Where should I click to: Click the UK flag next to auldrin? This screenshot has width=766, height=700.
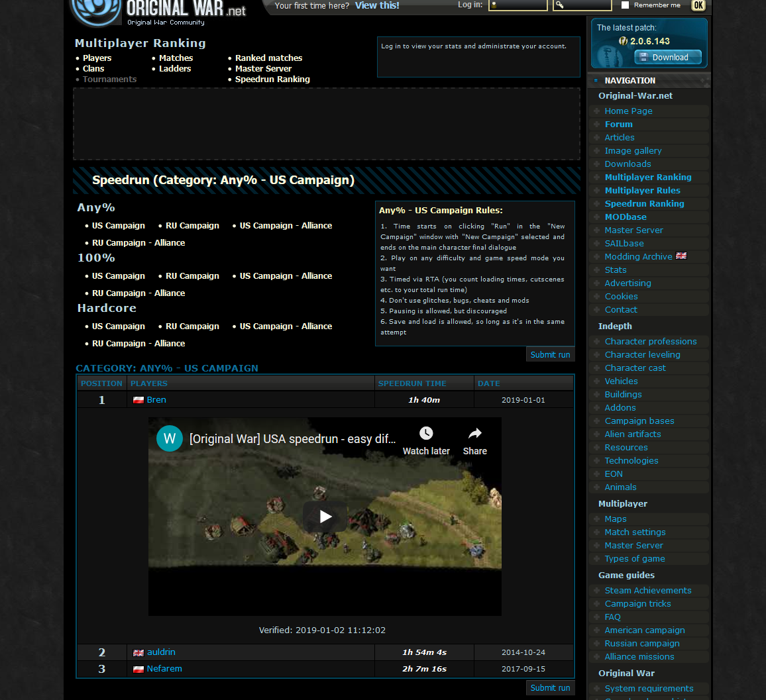[x=138, y=653]
